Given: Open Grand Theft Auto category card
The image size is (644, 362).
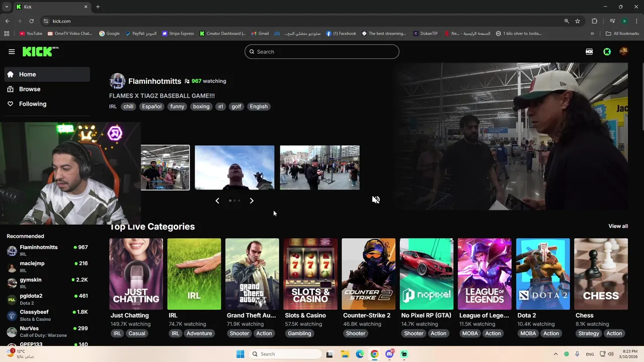Looking at the screenshot, I should click(252, 274).
